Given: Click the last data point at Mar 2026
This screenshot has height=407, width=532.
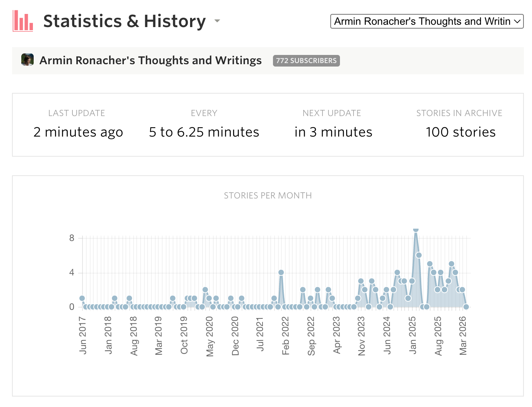Looking at the screenshot, I should [x=466, y=307].
